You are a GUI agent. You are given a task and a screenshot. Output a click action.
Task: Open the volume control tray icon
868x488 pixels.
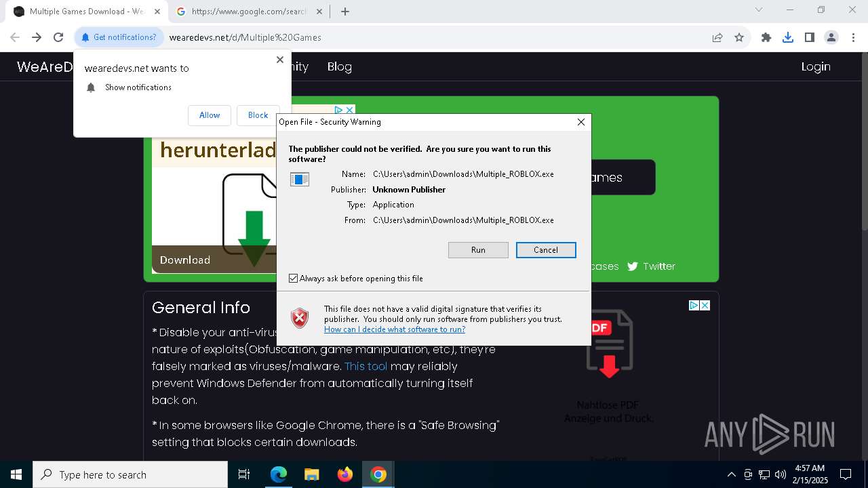(781, 474)
